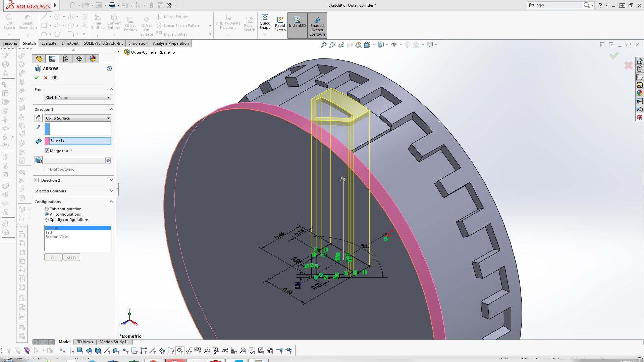Image resolution: width=644 pixels, height=362 pixels.
Task: Switch to Evaluate tab
Action: (x=49, y=43)
